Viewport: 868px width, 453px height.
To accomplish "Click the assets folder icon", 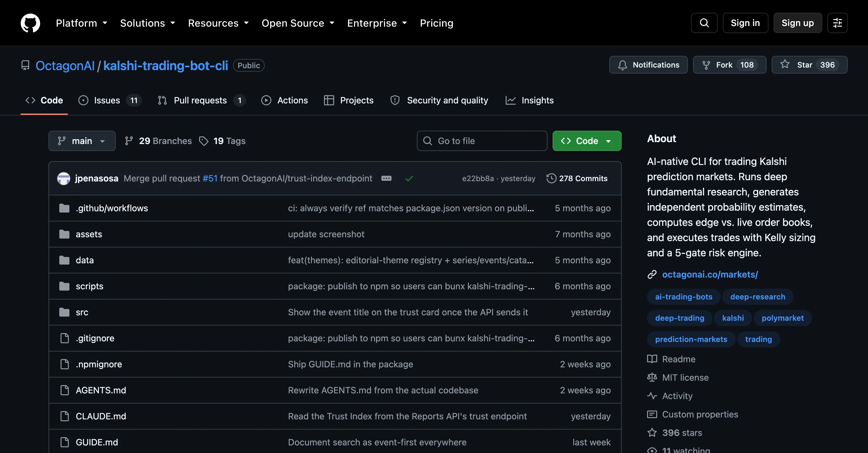I will (x=64, y=234).
